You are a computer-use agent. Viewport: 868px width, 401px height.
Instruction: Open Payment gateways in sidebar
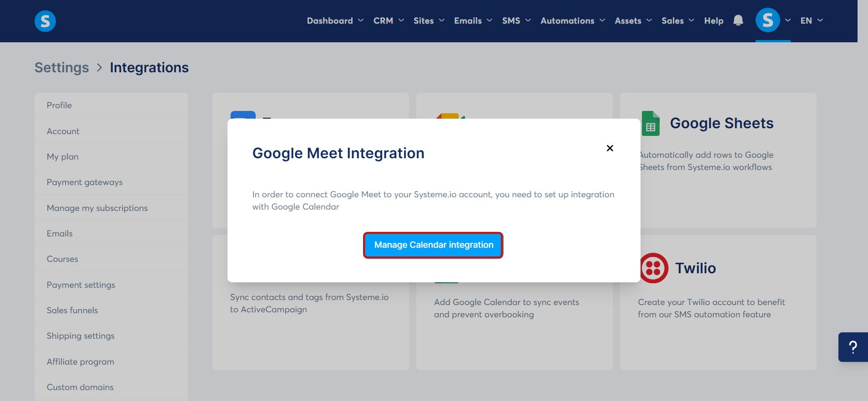click(x=111, y=182)
